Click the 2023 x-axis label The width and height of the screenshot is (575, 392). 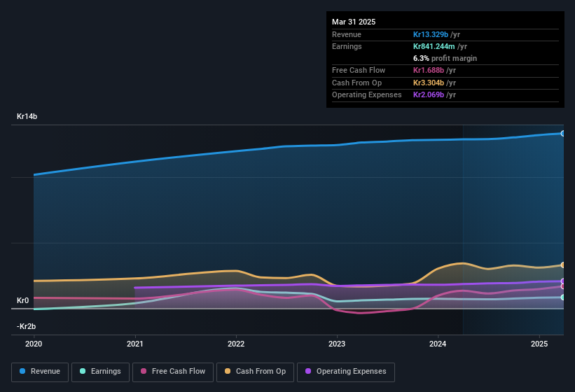point(337,344)
